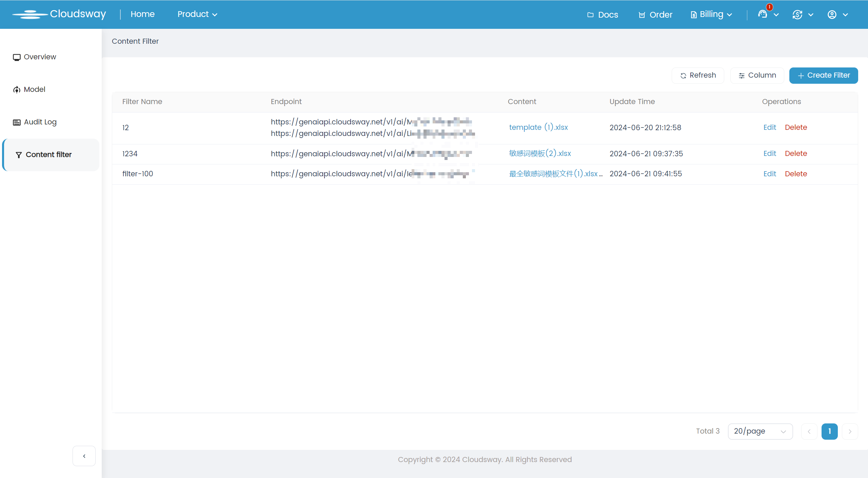The width and height of the screenshot is (868, 478).
Task: Open the Column settings button
Action: coord(757,75)
